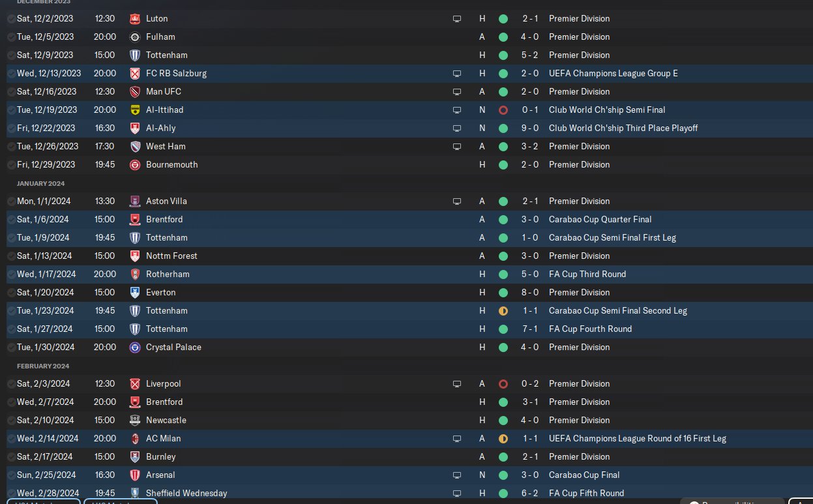The width and height of the screenshot is (813, 504).
Task: Click the Newcastle club badge
Action: click(x=135, y=421)
